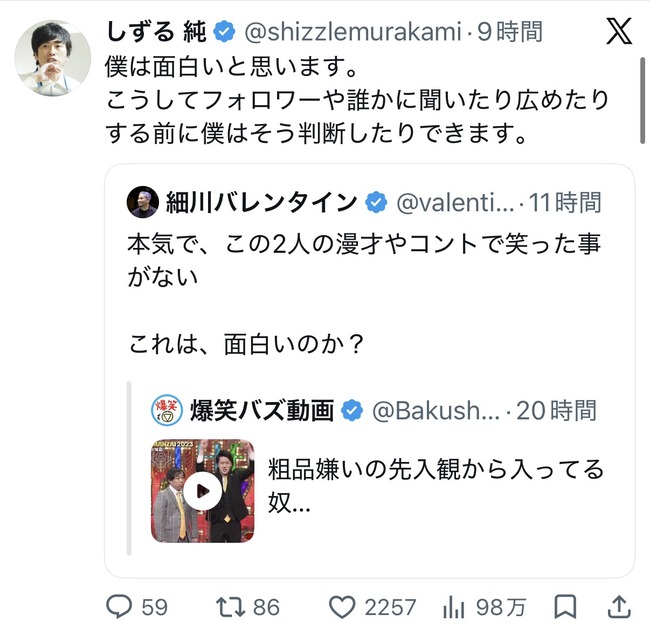Open 爆笑バズ動画 display name
This screenshot has width=650, height=635.
tap(262, 410)
